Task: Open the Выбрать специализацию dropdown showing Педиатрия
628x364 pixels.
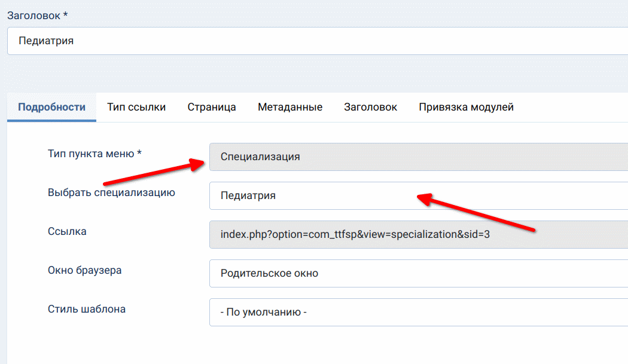Action: (x=419, y=196)
